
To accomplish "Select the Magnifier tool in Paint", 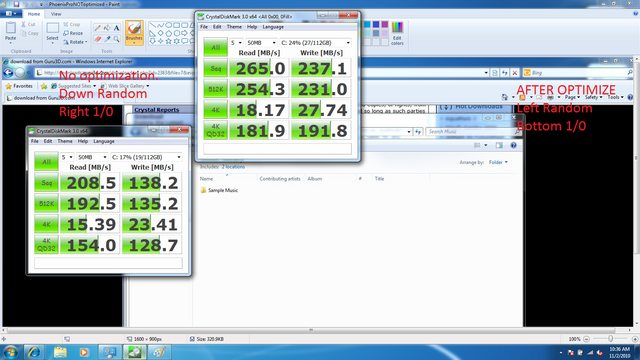I will click(x=117, y=39).
